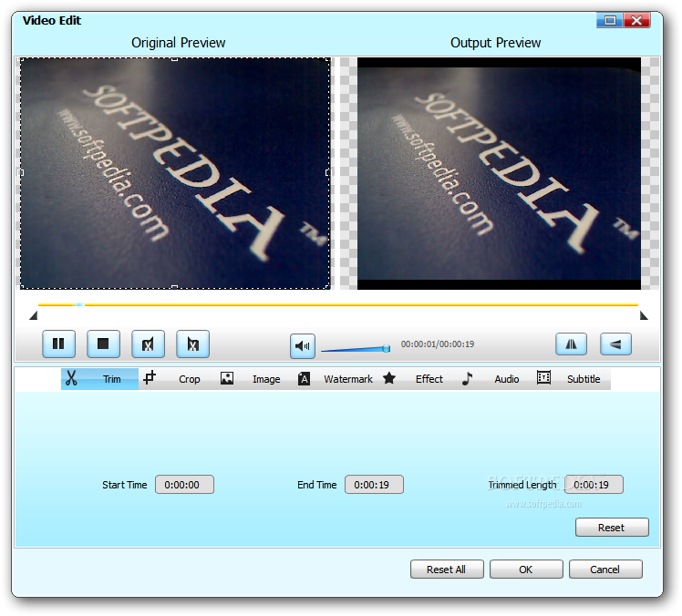Mute audio using the speaker icon
The width and height of the screenshot is (682, 616).
(303, 346)
